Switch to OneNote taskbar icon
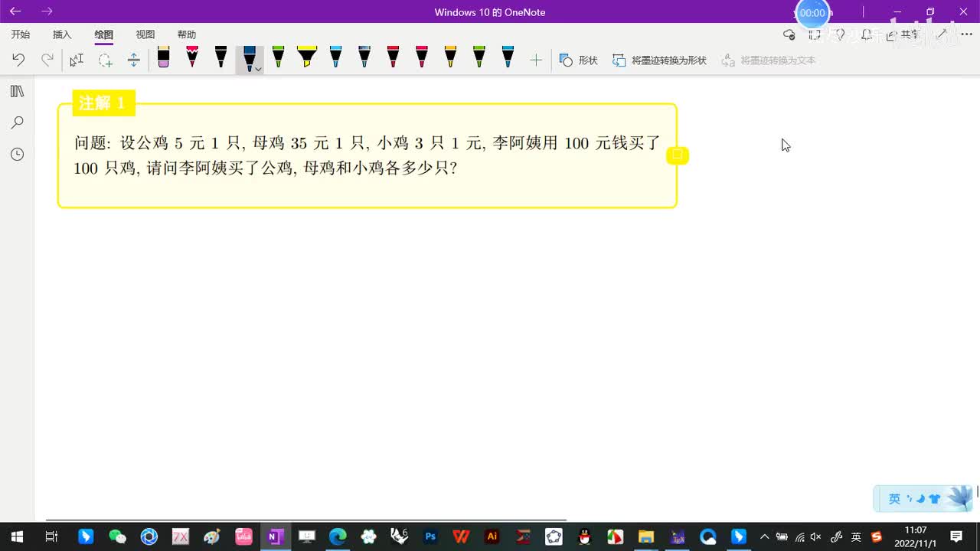Viewport: 980px width, 551px height. point(274,536)
